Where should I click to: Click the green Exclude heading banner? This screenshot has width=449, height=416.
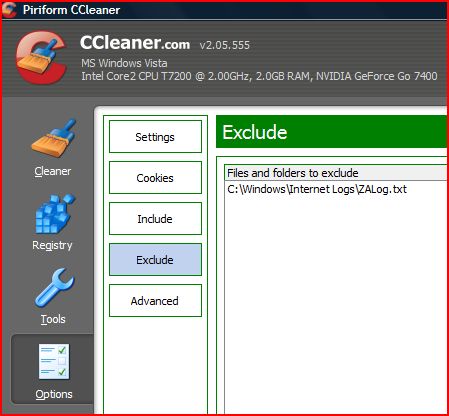pos(331,132)
